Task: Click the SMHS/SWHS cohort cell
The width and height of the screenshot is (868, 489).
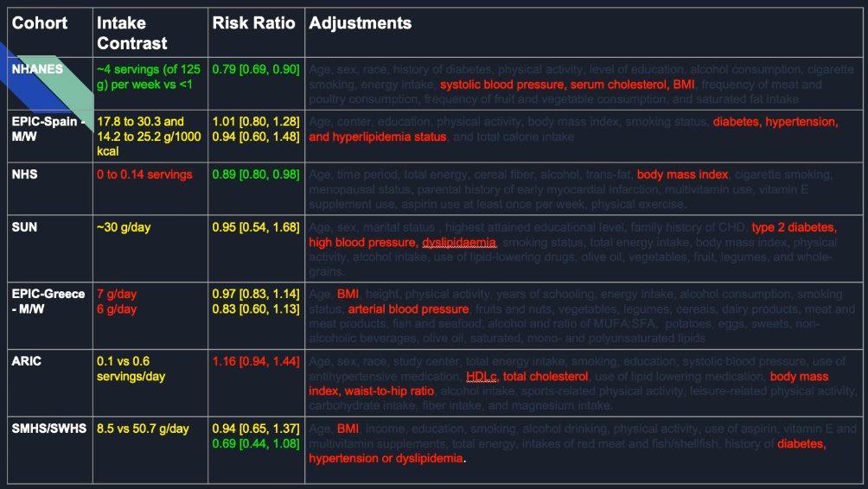Action: point(50,450)
